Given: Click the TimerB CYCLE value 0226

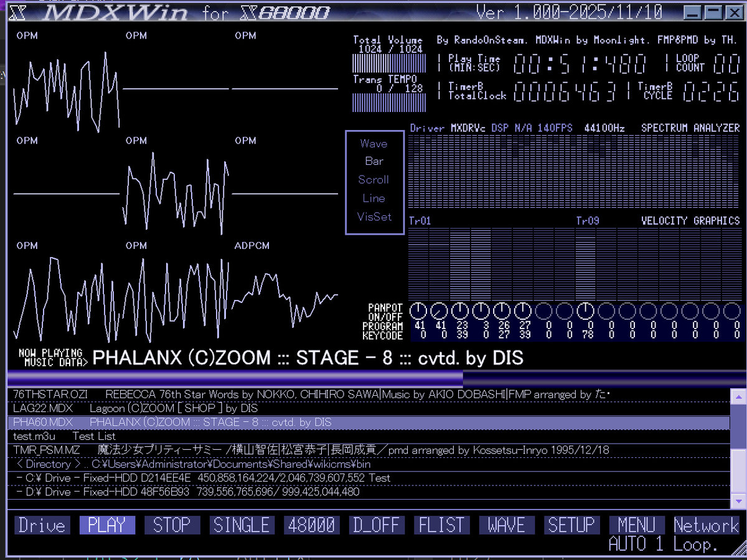Looking at the screenshot, I should [x=712, y=92].
